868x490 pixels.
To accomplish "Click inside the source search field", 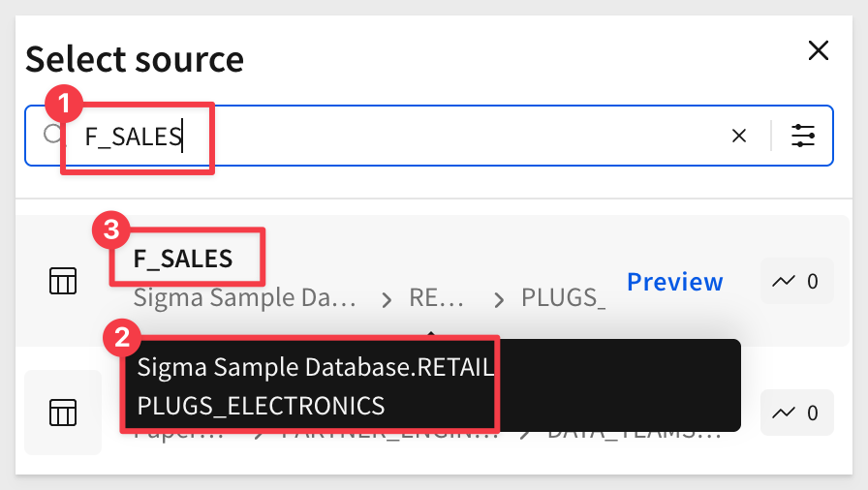I will pos(429,136).
